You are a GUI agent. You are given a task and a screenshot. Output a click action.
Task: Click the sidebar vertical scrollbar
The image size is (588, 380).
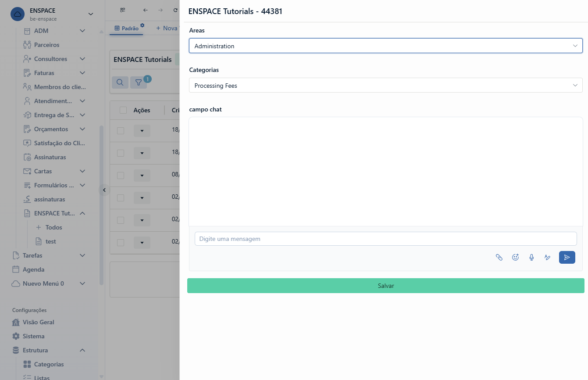tap(102, 205)
